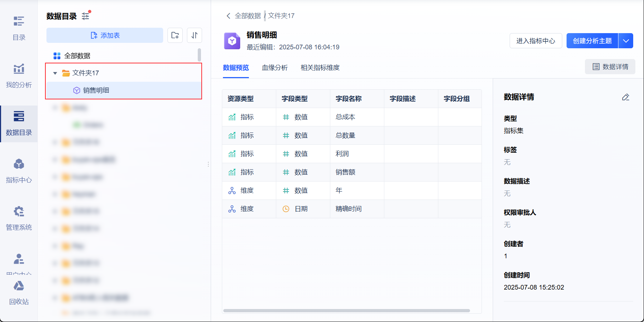Select 销售明细 in the tree
This screenshot has height=322, width=644.
pyautogui.click(x=96, y=90)
